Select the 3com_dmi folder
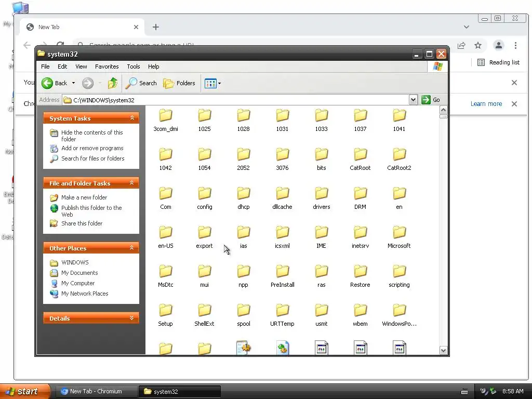 click(x=166, y=121)
